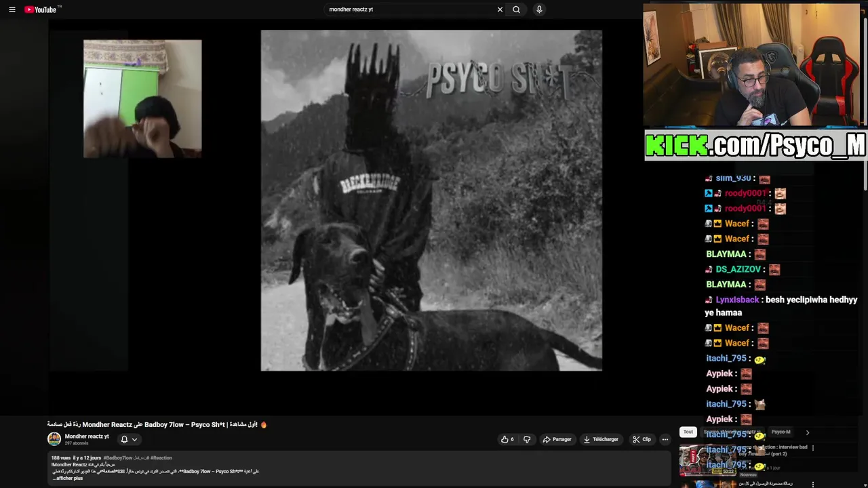This screenshot has height=488, width=868.
Task: Clear the search field with X
Action: point(500,9)
